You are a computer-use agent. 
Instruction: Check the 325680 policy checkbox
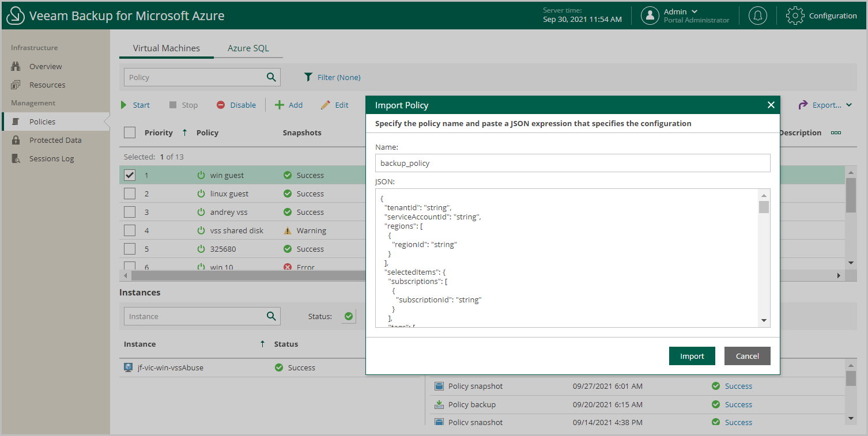point(130,249)
